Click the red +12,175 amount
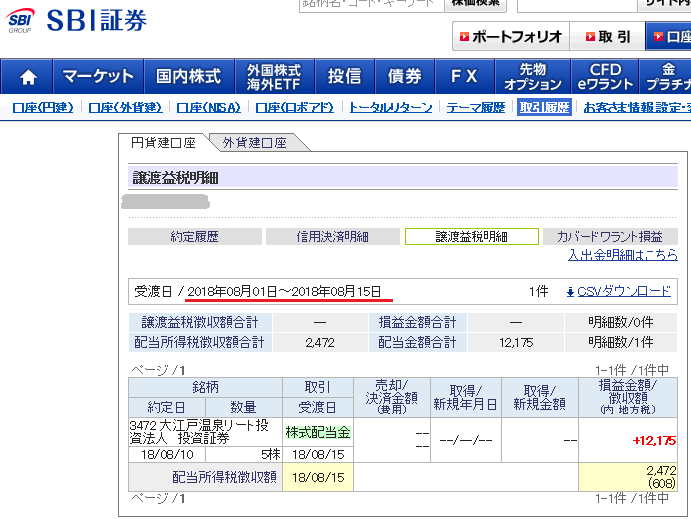The height and width of the screenshot is (519, 691). [654, 441]
